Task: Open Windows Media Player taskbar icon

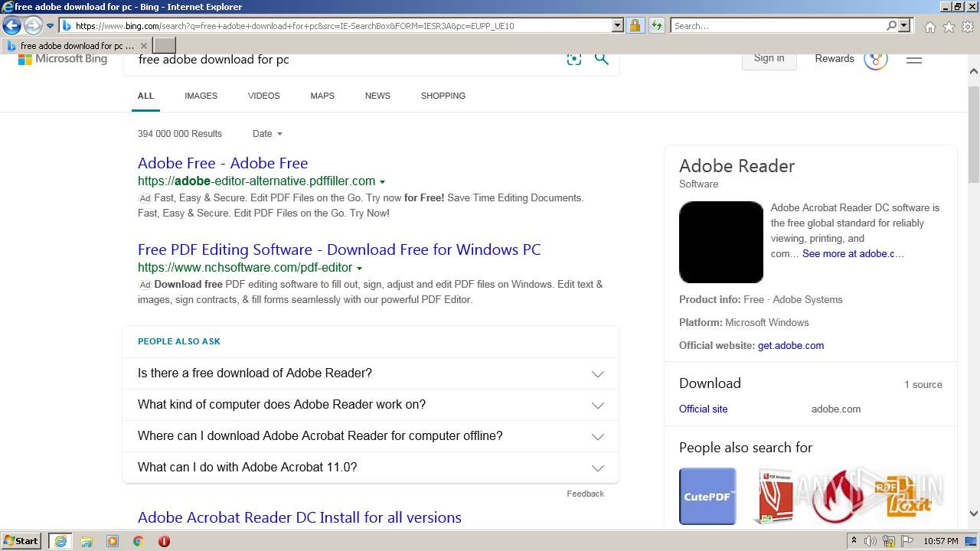Action: (113, 541)
